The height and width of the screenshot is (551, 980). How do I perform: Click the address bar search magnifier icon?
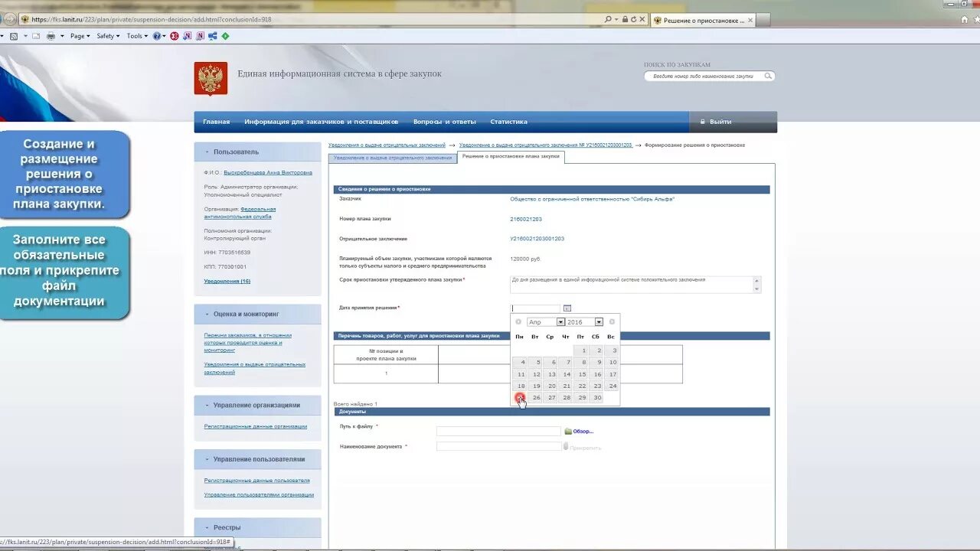pos(608,19)
